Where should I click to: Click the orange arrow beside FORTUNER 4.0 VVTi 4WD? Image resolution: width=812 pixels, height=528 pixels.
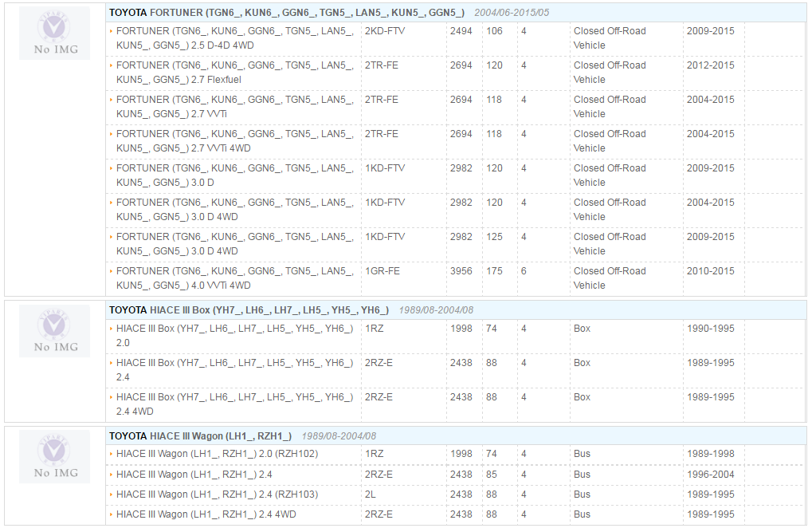(x=112, y=271)
